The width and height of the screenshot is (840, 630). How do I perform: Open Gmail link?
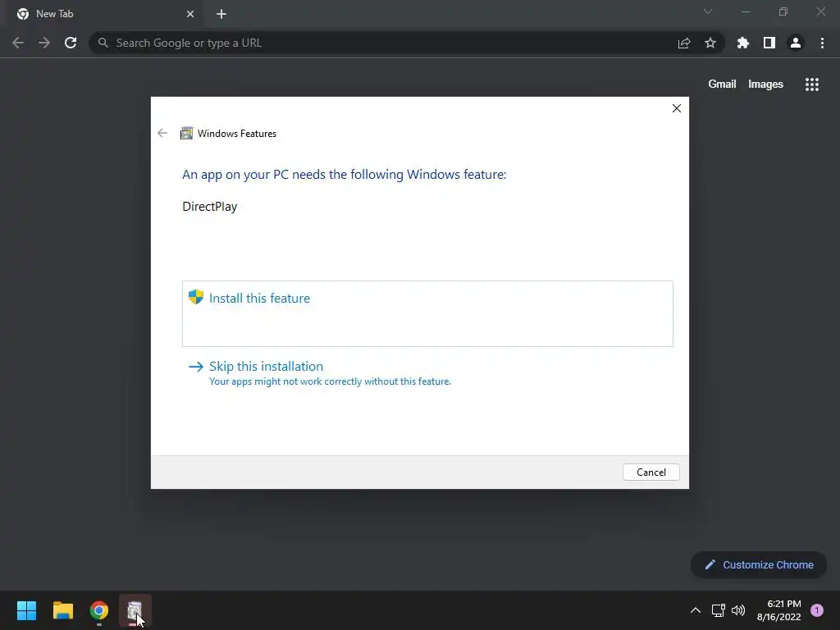tap(722, 84)
